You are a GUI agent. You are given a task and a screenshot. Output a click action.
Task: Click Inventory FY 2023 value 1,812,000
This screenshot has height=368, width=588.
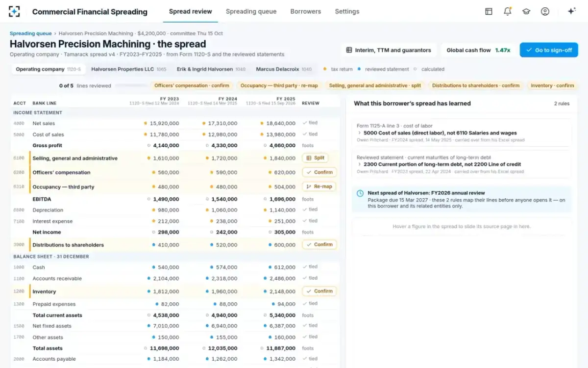tap(166, 291)
